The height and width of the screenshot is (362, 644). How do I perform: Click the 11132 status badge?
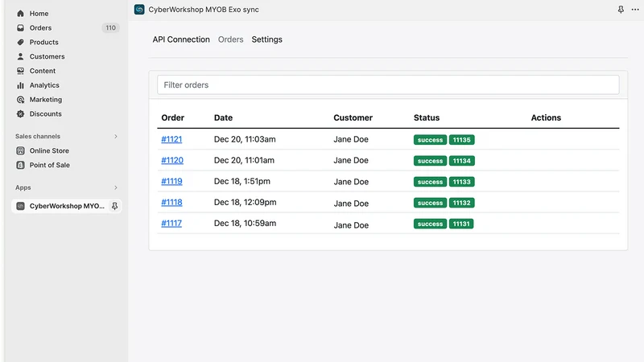click(x=461, y=203)
